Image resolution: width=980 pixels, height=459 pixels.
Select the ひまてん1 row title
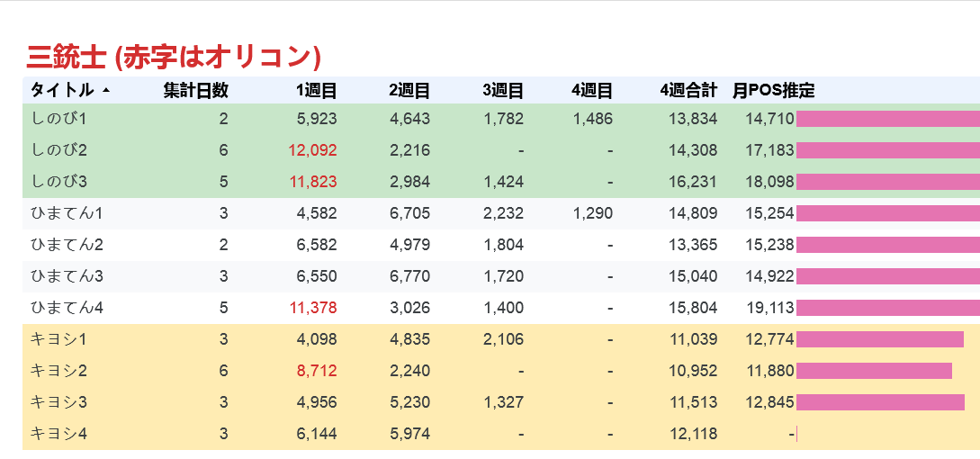click(67, 213)
